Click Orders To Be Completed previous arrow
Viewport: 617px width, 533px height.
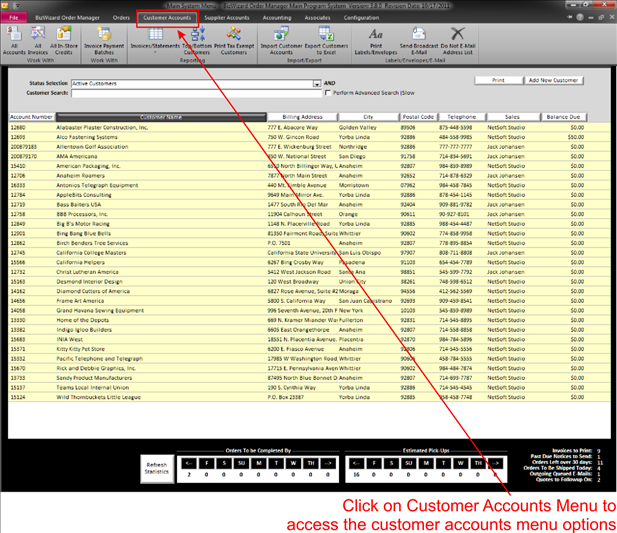coord(189,463)
